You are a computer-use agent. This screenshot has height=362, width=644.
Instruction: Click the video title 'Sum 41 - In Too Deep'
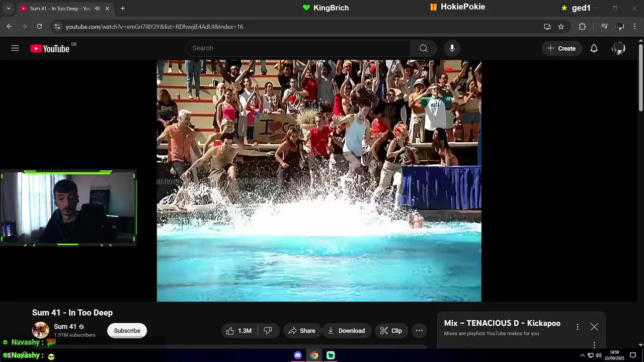72,313
